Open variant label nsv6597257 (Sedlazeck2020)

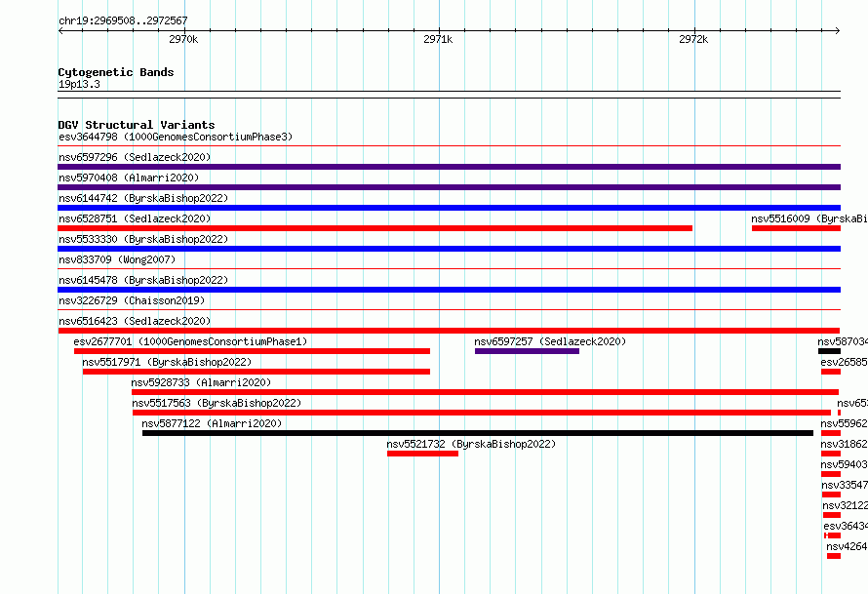tap(550, 341)
